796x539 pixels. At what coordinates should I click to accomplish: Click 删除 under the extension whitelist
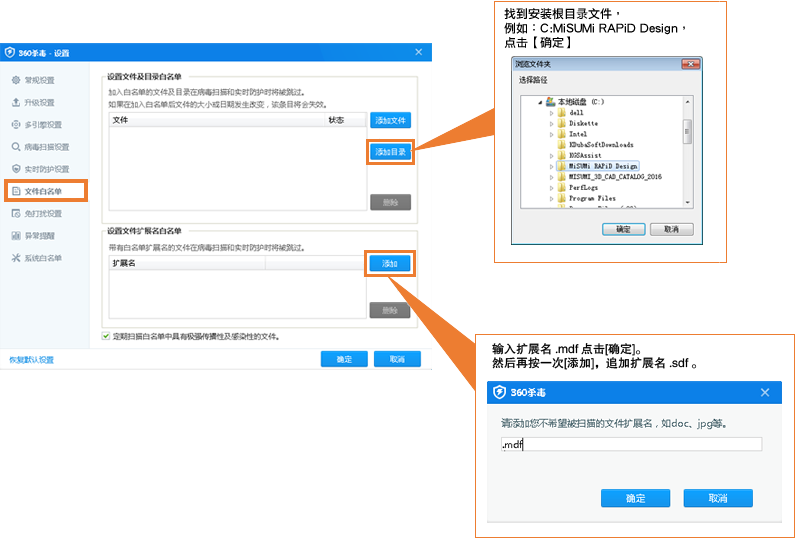click(390, 310)
